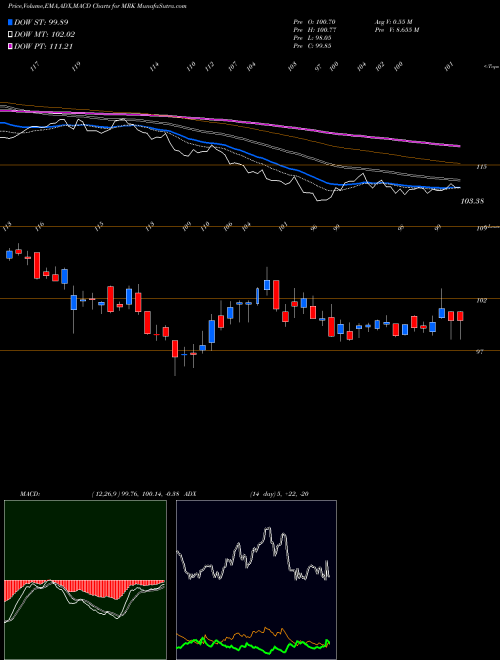Viewport: 500px width, 660px height.
Task: Select the 'DOW PT: 111.21' legend text
Action: tap(44, 47)
